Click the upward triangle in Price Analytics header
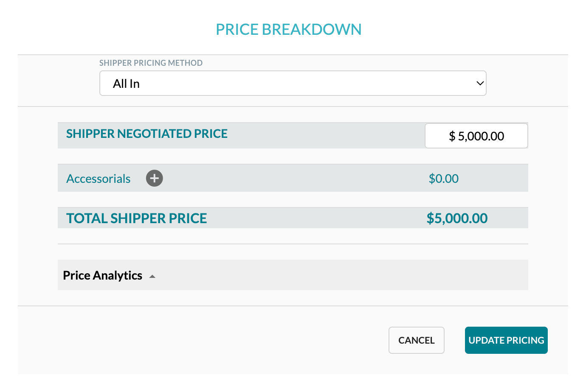This screenshot has height=392, width=586. pos(152,276)
